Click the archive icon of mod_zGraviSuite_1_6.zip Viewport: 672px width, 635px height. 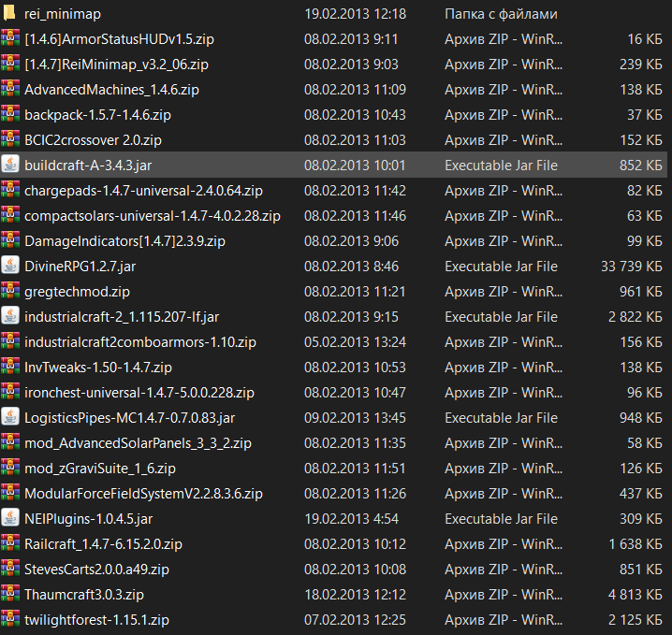pyautogui.click(x=10, y=468)
